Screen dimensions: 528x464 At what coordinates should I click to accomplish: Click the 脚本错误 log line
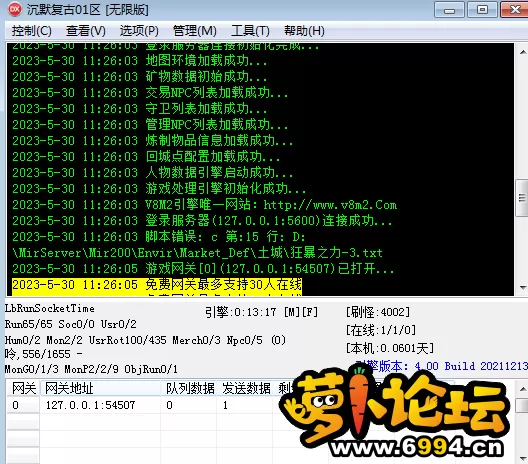point(159,237)
